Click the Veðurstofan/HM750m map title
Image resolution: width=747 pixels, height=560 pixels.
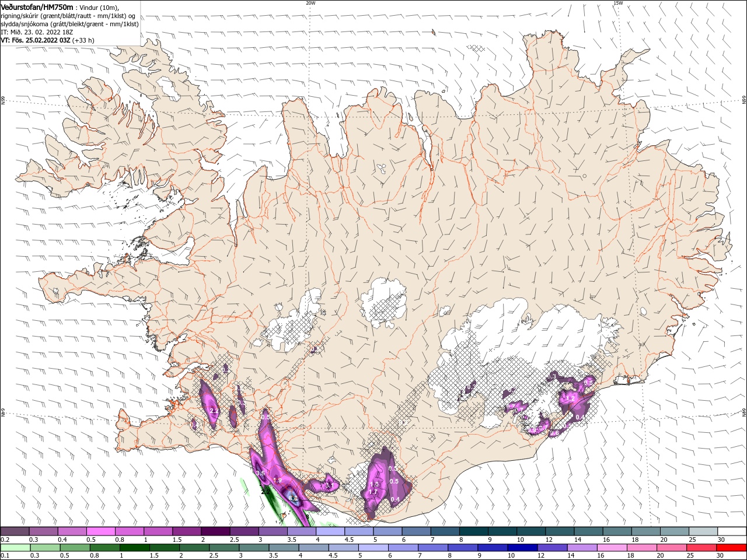[x=37, y=7]
